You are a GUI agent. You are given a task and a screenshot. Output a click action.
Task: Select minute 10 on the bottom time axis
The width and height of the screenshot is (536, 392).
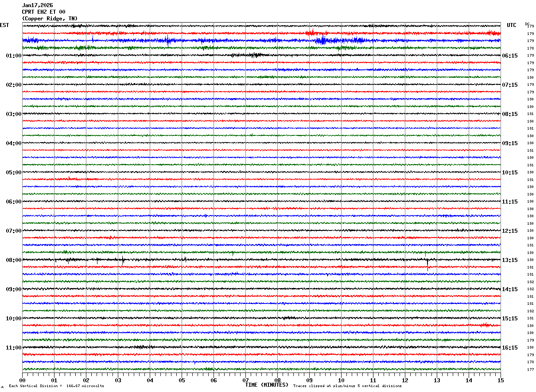(341, 380)
